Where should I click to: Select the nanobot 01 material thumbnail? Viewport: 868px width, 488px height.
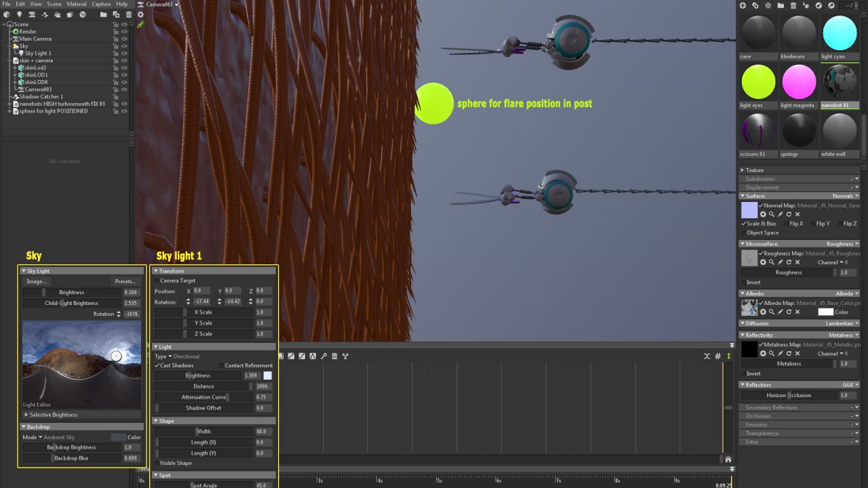click(840, 81)
